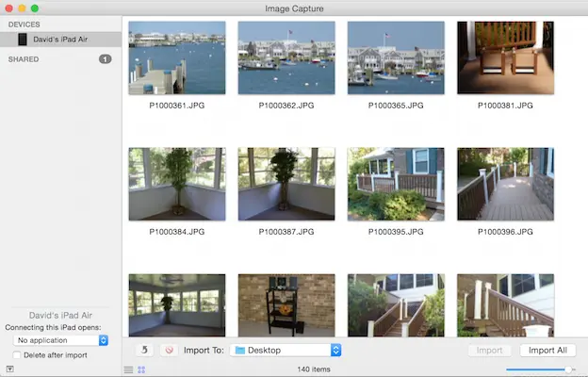The height and width of the screenshot is (377, 588).
Task: Switch to list view
Action: coord(128,369)
